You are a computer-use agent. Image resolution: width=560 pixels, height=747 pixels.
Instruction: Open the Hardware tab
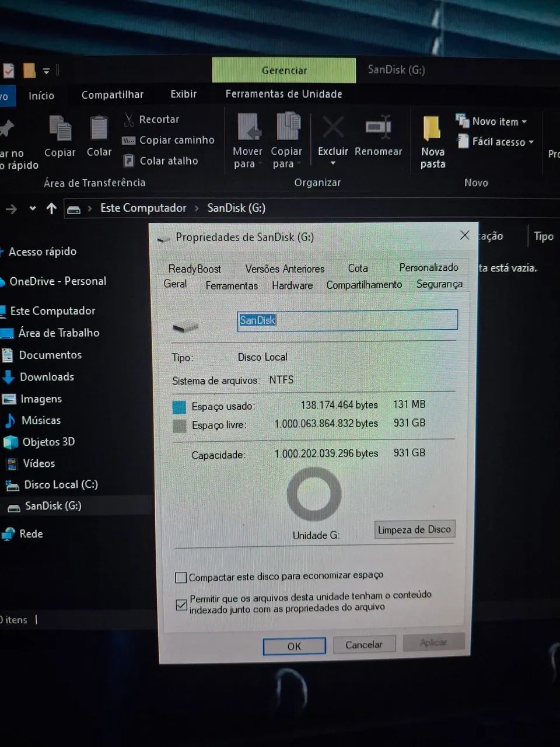click(x=292, y=285)
